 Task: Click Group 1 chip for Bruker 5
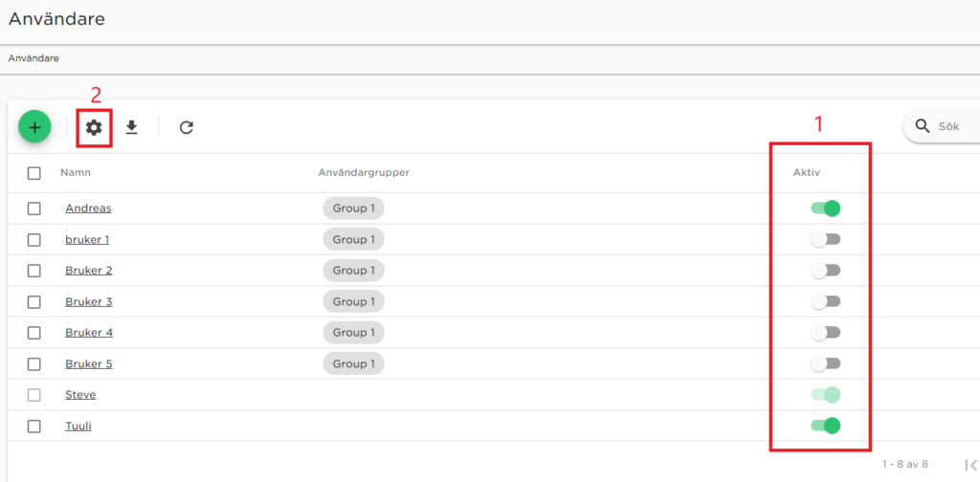[x=353, y=363]
